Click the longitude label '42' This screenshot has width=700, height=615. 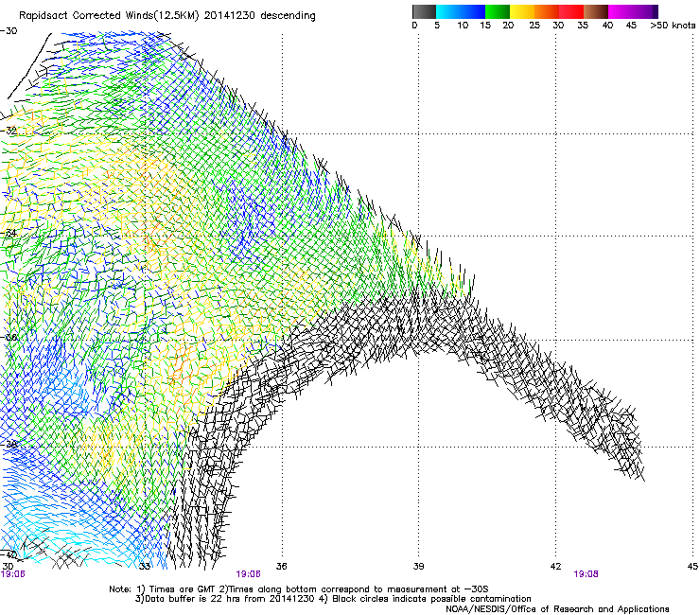(555, 567)
